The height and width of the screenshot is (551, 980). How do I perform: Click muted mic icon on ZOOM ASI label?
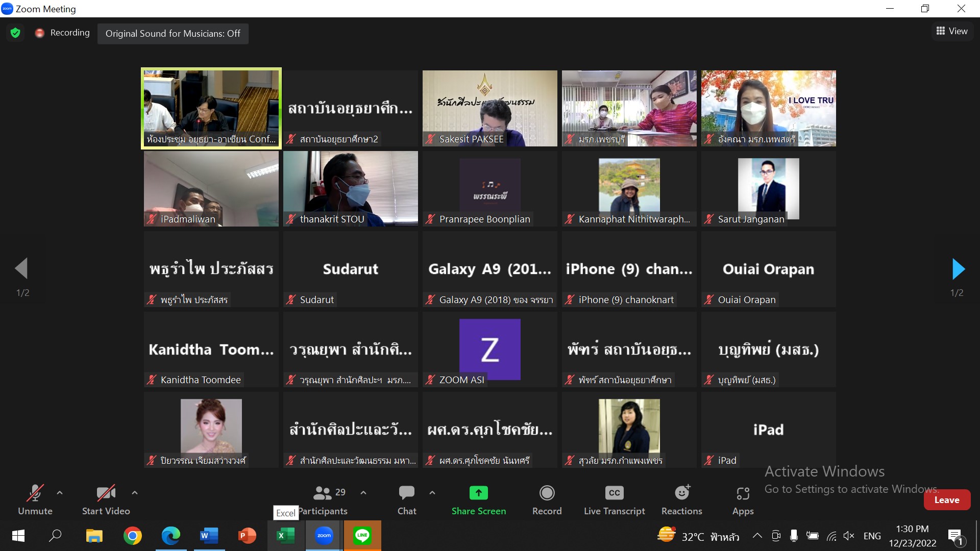tap(430, 380)
